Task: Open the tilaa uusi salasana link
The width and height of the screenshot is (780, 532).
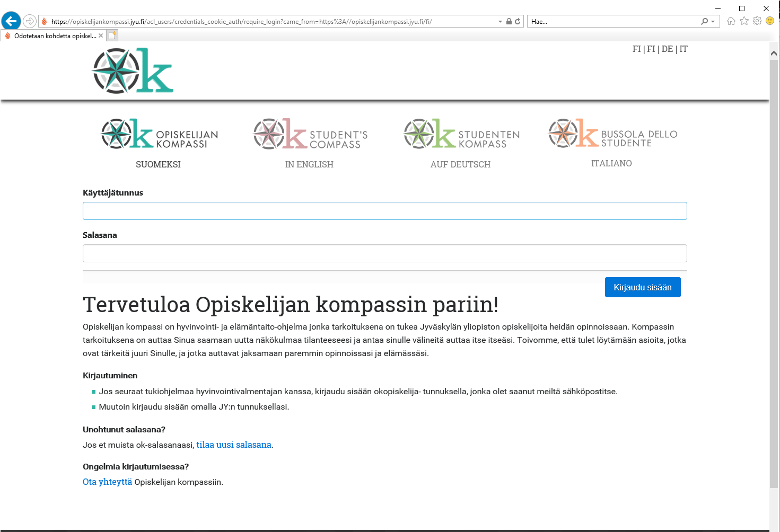Action: coord(234,445)
